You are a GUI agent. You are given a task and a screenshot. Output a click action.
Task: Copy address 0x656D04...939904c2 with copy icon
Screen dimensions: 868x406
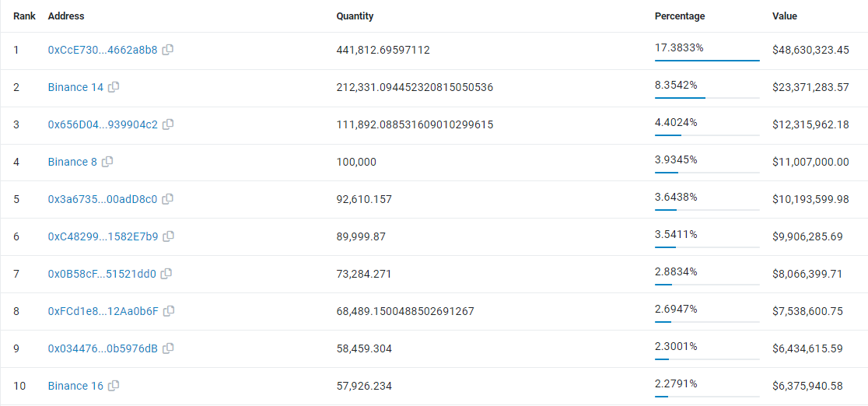click(168, 124)
